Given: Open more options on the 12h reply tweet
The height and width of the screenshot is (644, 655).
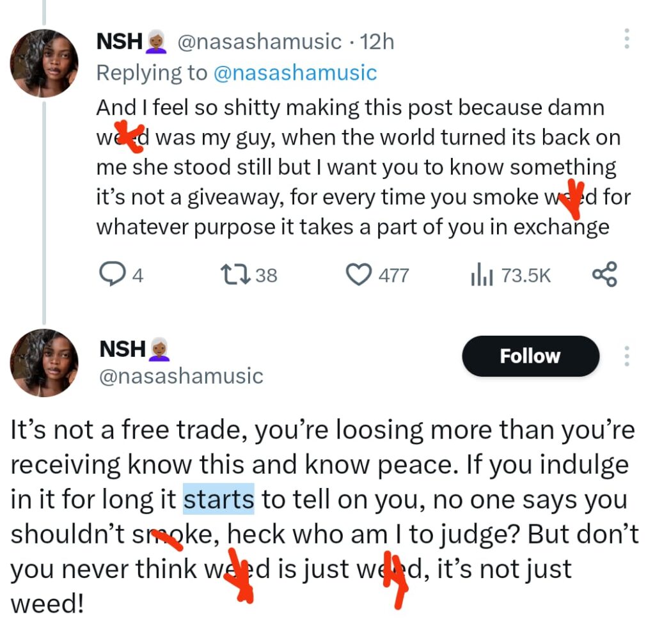Looking at the screenshot, I should click(626, 39).
